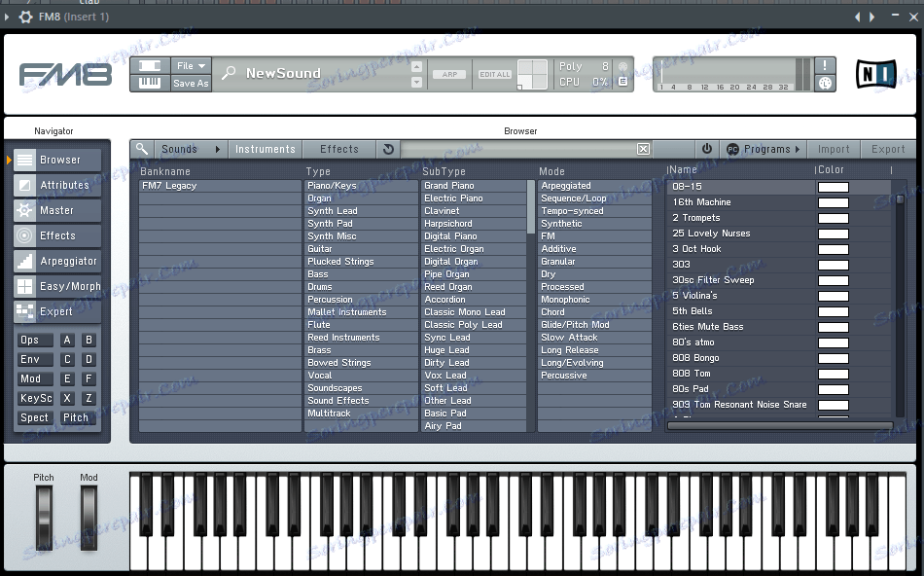Open the Easy/Morph navigator page
The height and width of the screenshot is (576, 924).
tap(57, 286)
